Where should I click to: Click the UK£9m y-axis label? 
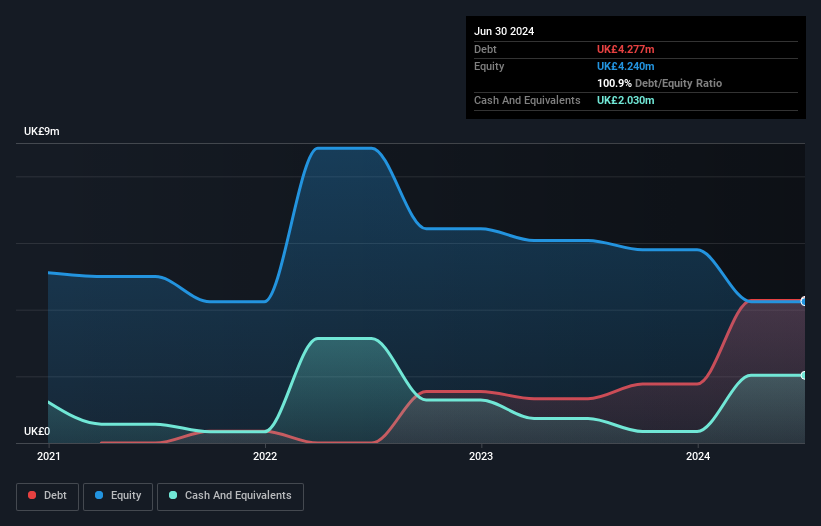point(41,131)
